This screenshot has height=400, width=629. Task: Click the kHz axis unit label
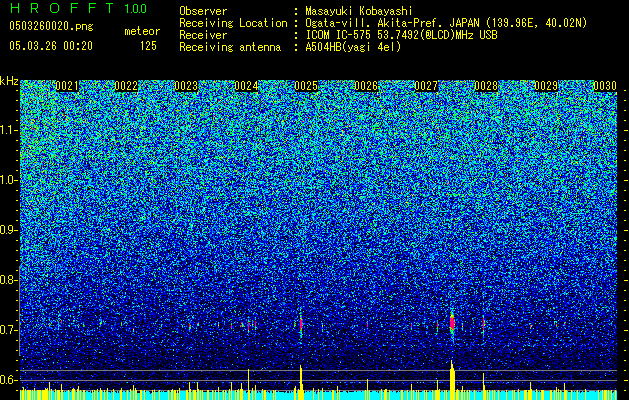pos(9,81)
